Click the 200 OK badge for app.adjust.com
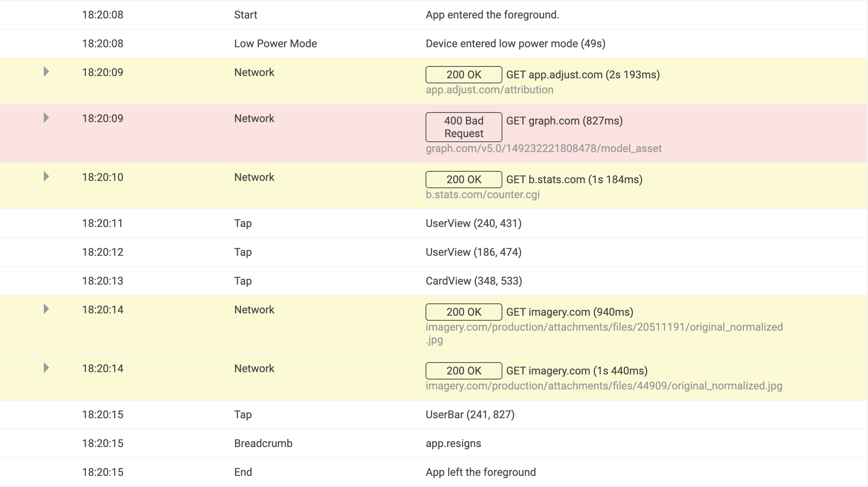The image size is (868, 487). click(x=464, y=75)
